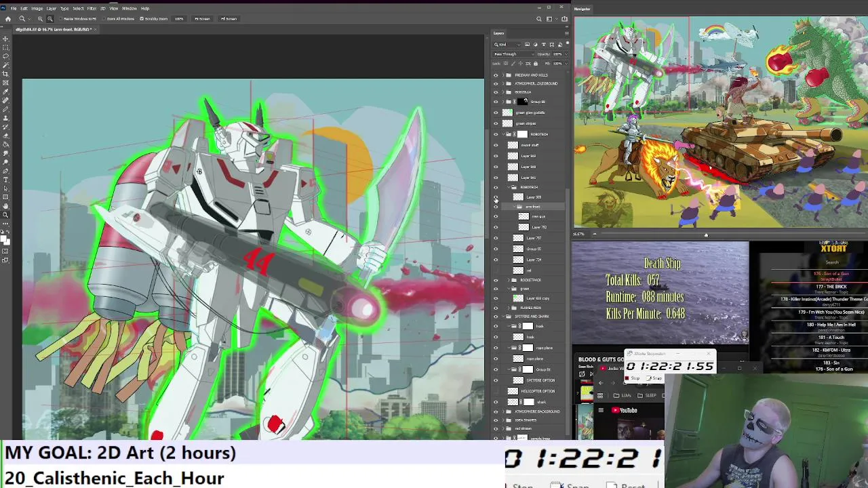868x488 pixels.
Task: Click the Fit Screen button
Action: click(202, 18)
